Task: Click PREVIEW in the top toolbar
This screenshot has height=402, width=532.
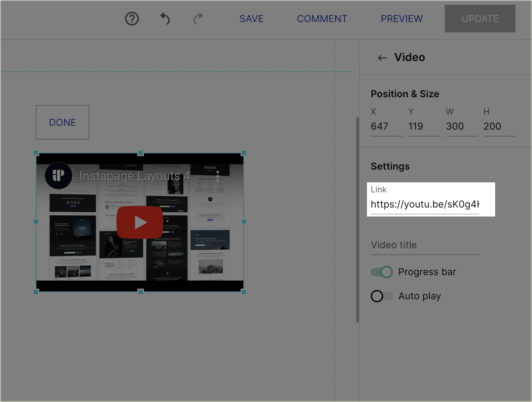Action: (x=401, y=19)
